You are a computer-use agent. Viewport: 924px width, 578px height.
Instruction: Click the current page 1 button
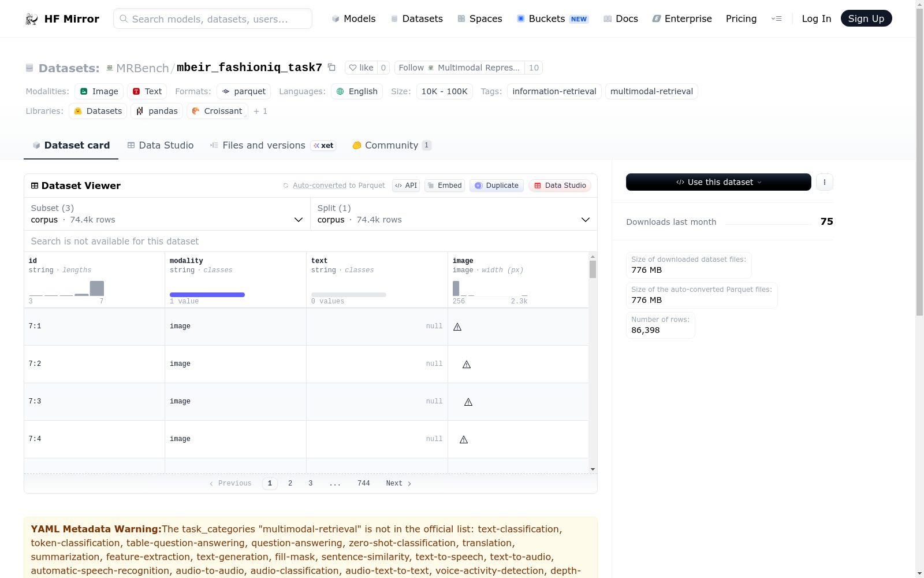click(x=270, y=484)
